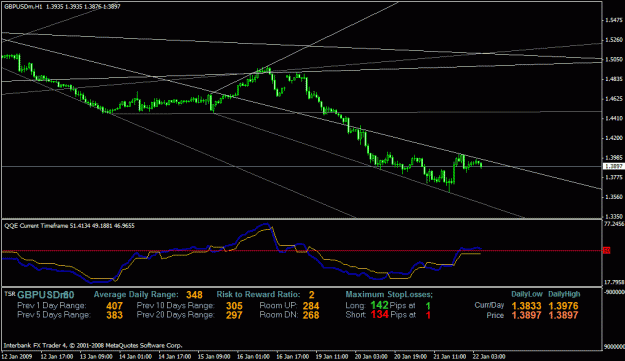Click the Prev 1 Day Range label
Image resolution: width=625 pixels, height=361 pixels.
pos(52,306)
